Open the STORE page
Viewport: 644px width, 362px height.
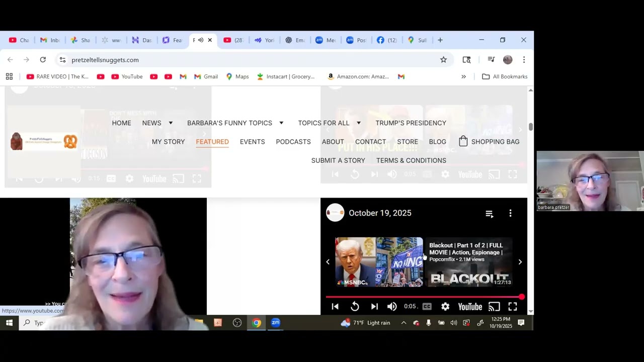click(408, 142)
